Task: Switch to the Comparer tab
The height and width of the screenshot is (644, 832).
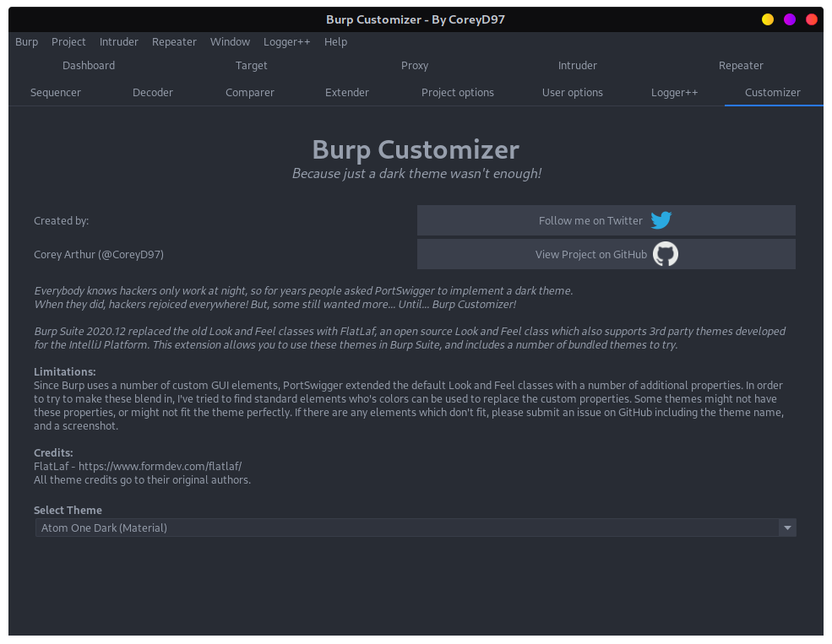Action: coord(250,93)
